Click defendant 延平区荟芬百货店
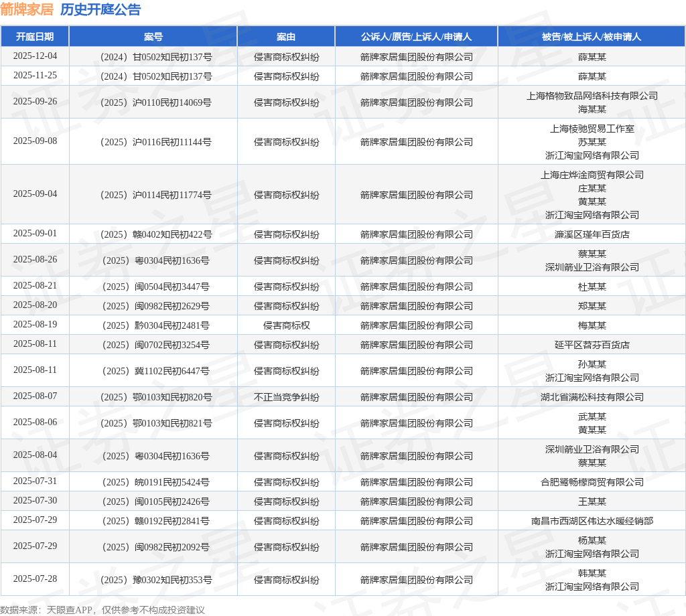 pyautogui.click(x=592, y=345)
